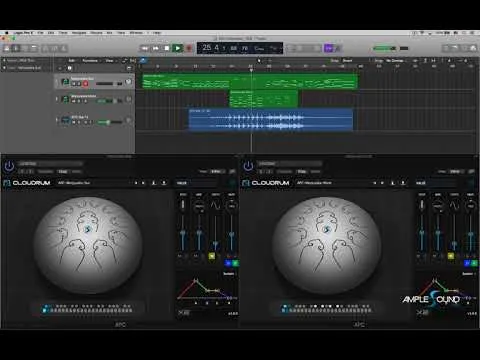This screenshot has height=360, width=480.
Task: Toggle the metronome button beside count-in
Action: coord(338,48)
